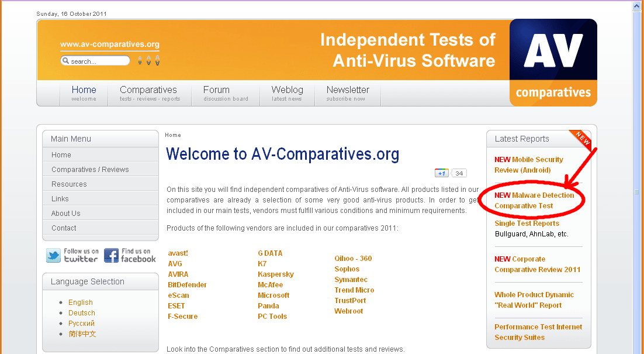The width and height of the screenshot is (644, 354).
Task: Click the Google +1 button
Action: (x=442, y=173)
